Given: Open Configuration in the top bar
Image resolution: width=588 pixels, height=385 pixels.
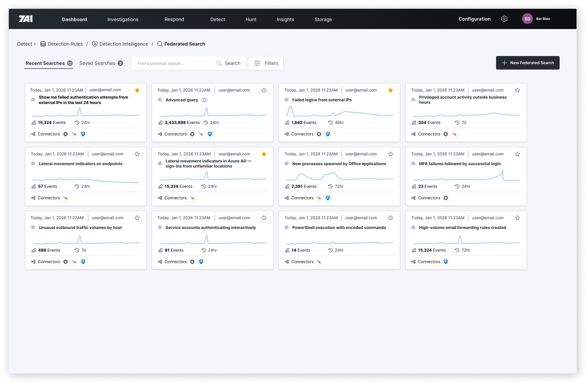Looking at the screenshot, I should (474, 19).
